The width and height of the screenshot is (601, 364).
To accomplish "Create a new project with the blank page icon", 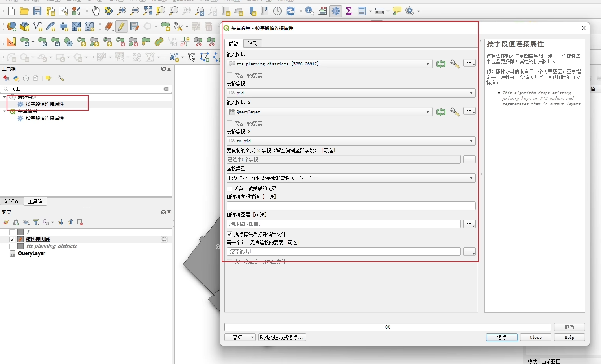I will coord(11,11).
